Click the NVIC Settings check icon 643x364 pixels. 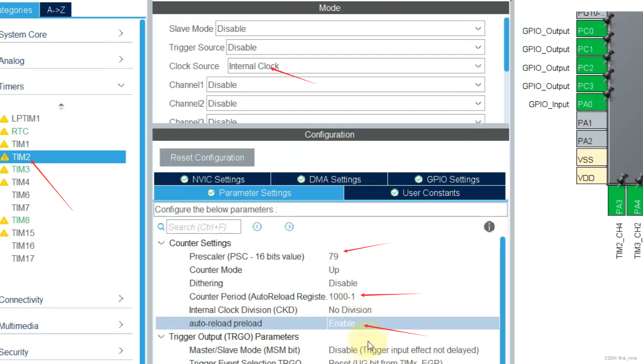pos(184,179)
